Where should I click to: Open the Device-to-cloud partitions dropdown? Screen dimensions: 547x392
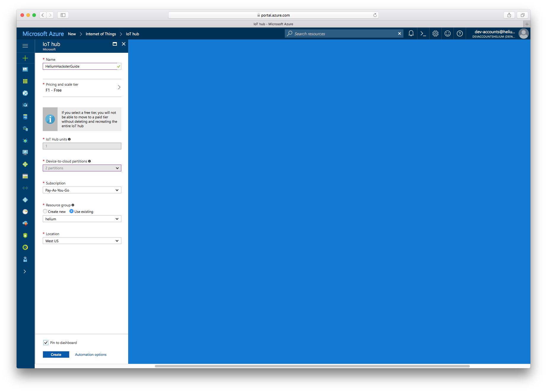(82, 168)
